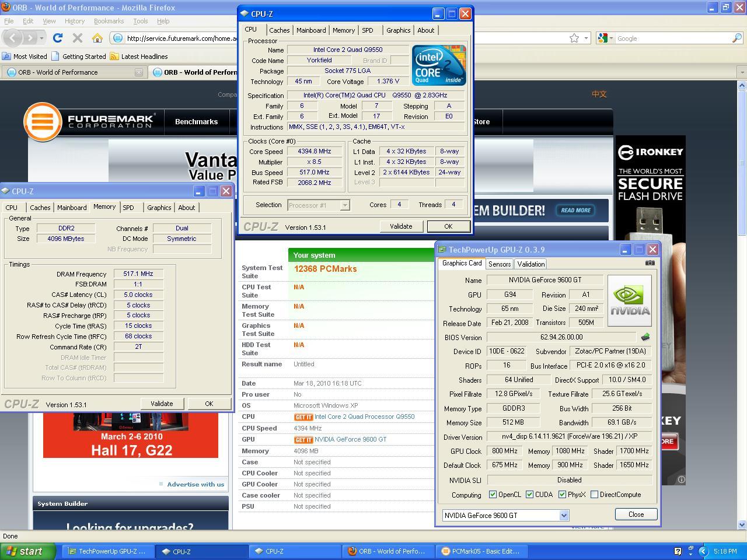Screen dimensions: 747x560
Task: Click the Chinese language link
Action: tap(599, 94)
